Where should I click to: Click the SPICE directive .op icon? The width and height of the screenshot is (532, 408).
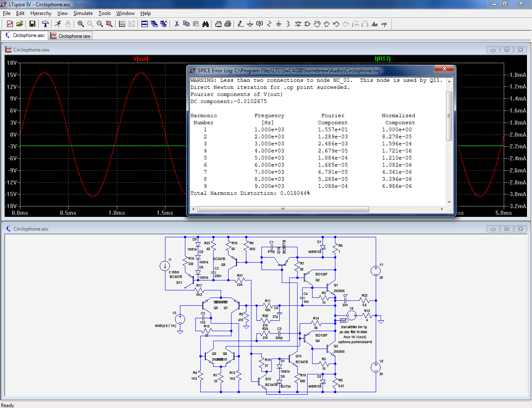pyautogui.click(x=384, y=24)
